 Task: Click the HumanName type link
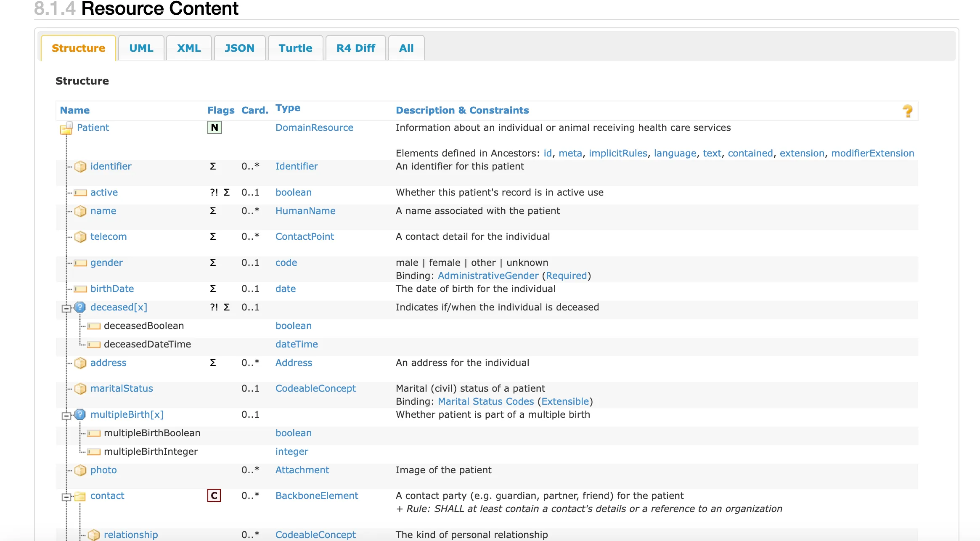pos(305,211)
